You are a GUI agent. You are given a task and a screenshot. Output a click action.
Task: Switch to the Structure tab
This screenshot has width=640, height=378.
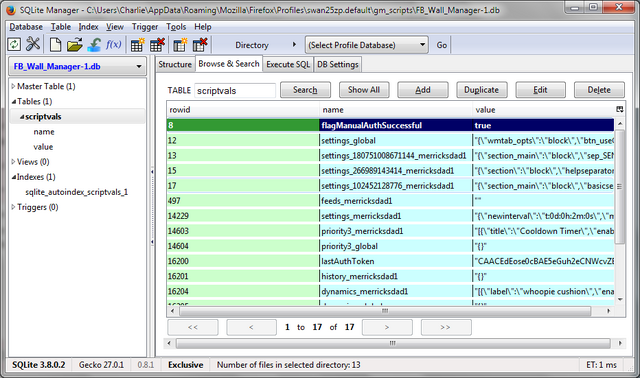point(175,64)
